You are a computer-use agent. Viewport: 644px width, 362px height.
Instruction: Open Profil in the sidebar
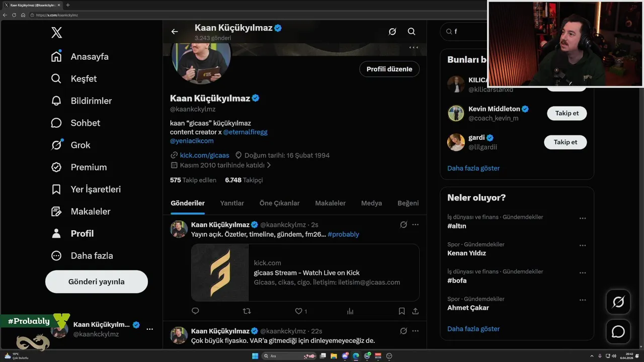point(72,233)
